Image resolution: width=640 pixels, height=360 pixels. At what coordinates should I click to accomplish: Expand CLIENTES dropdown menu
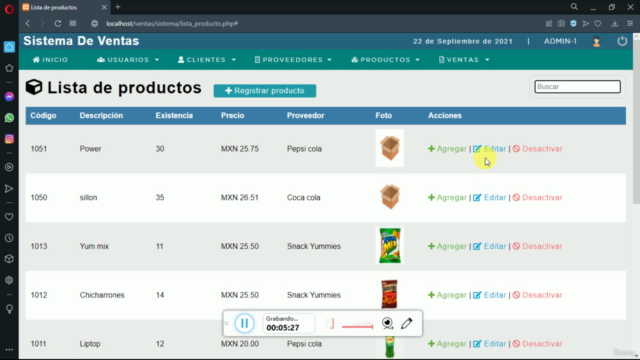[207, 60]
